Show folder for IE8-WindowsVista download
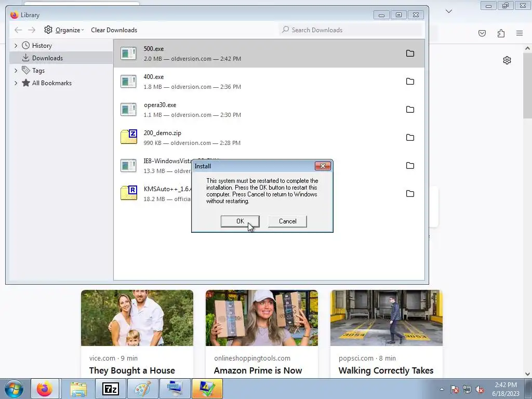The image size is (532, 399). [410, 166]
